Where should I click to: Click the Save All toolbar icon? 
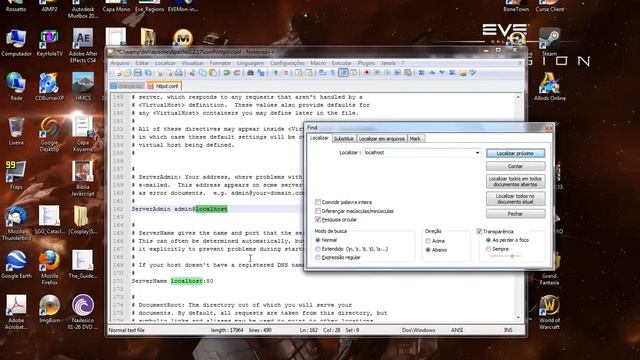148,73
